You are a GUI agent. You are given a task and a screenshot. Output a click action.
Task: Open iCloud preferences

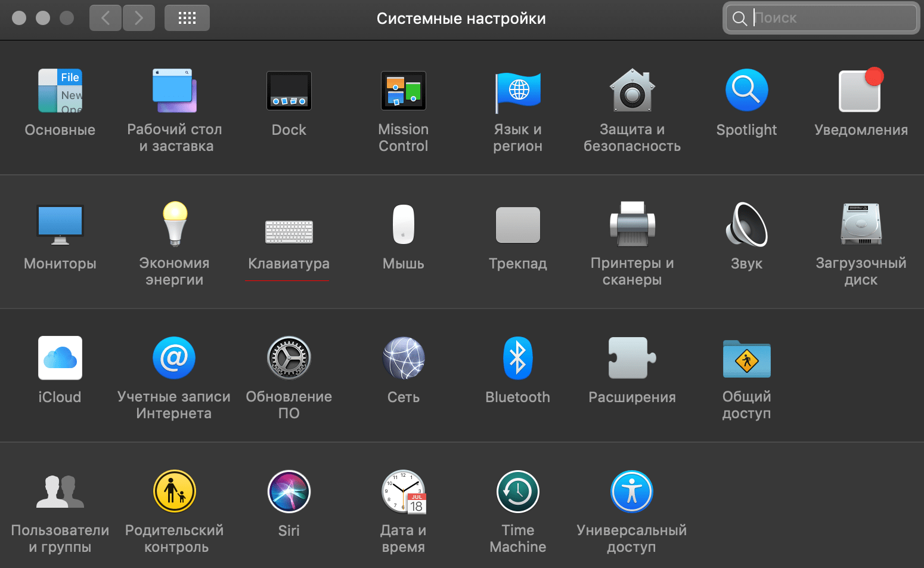point(60,358)
